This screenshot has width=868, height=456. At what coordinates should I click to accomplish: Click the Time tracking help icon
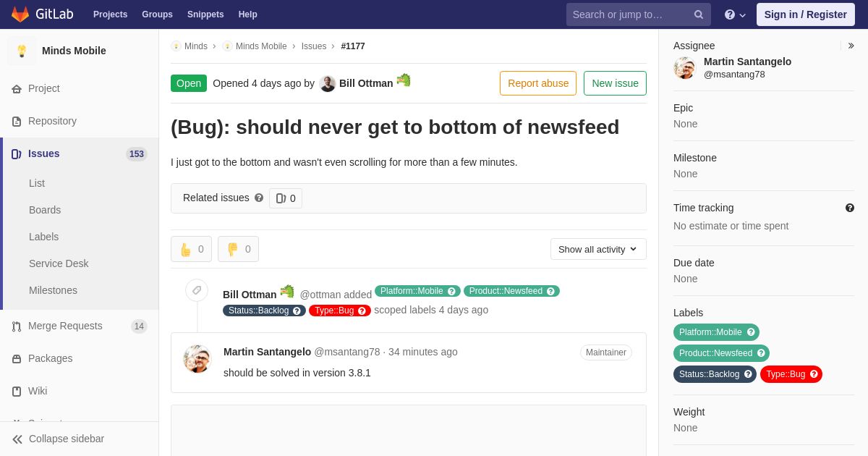click(x=850, y=208)
